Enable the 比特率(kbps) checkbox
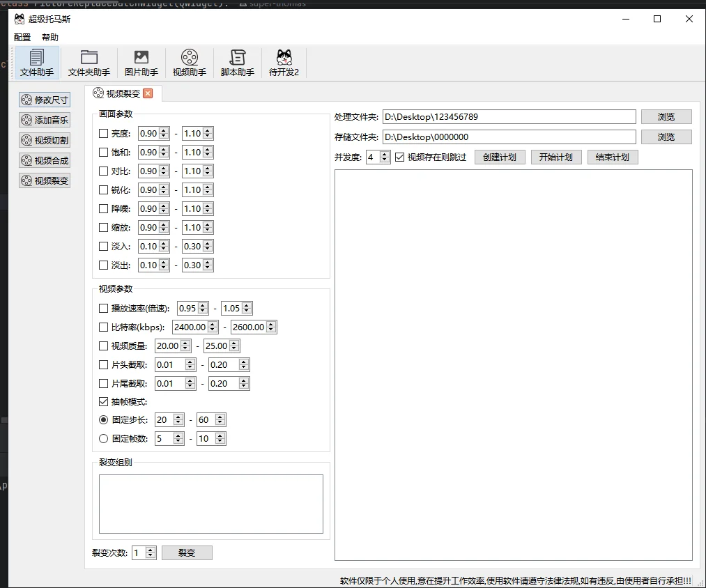The width and height of the screenshot is (706, 588). (x=104, y=327)
